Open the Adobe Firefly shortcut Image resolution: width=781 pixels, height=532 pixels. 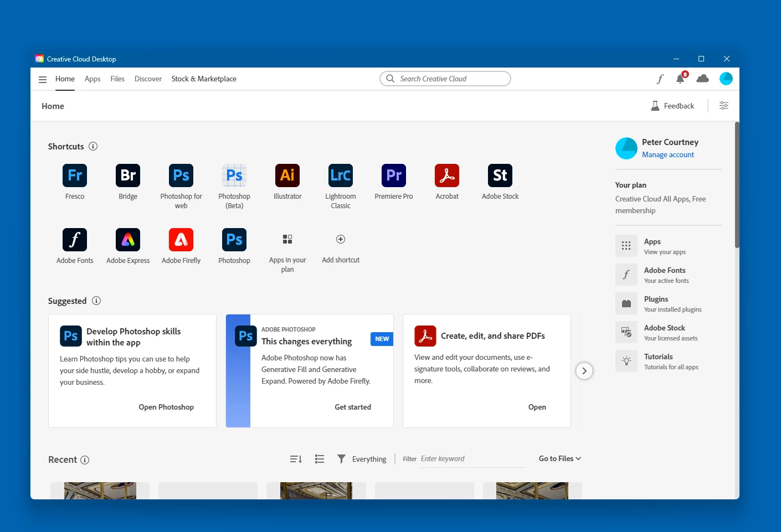point(181,240)
